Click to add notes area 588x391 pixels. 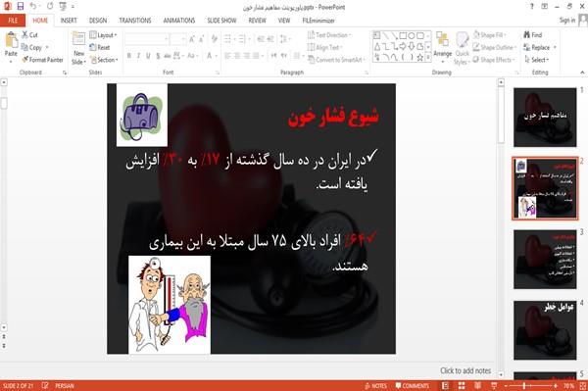pos(465,370)
